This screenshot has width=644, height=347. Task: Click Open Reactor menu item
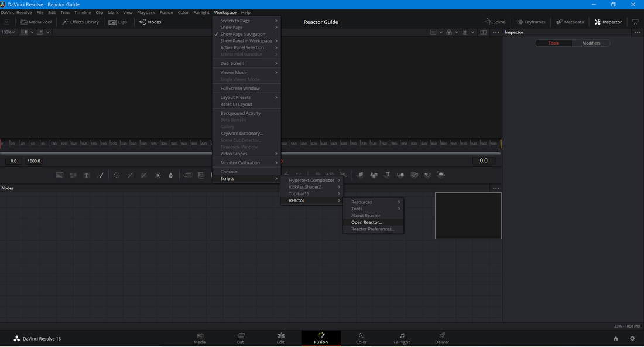pos(366,223)
